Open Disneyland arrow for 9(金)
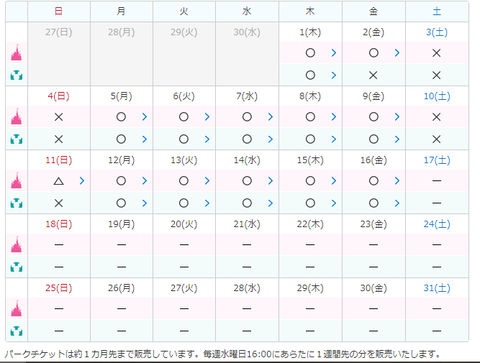 [x=397, y=117]
